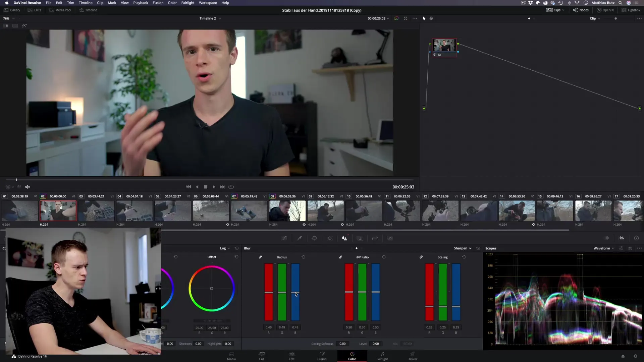Screen dimensions: 644x362
Task: Select the Blur palette droplet icon
Action: pyautogui.click(x=344, y=238)
